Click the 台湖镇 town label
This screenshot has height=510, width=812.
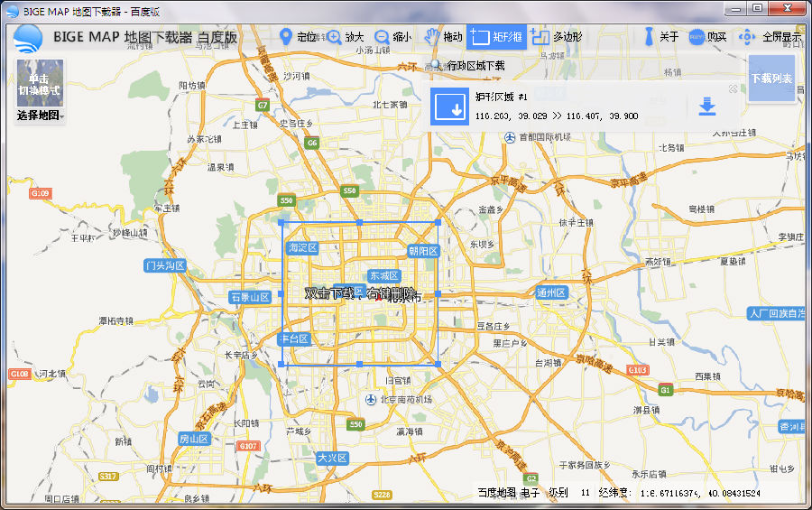(549, 364)
